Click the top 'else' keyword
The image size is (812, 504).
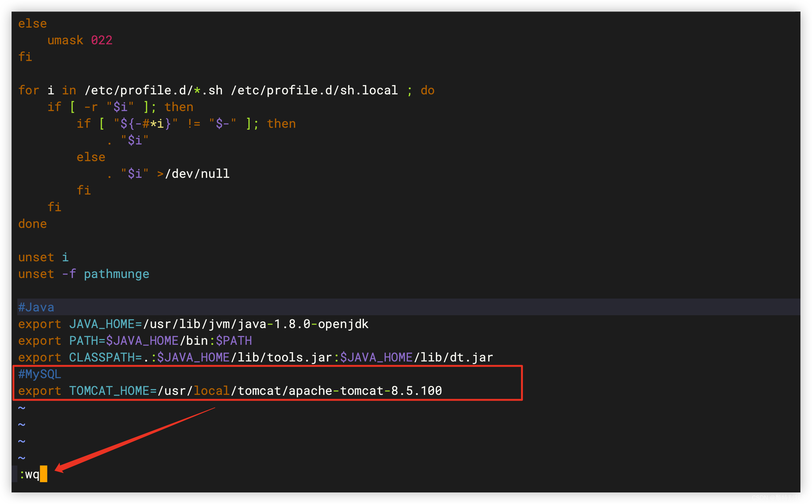[x=32, y=24]
